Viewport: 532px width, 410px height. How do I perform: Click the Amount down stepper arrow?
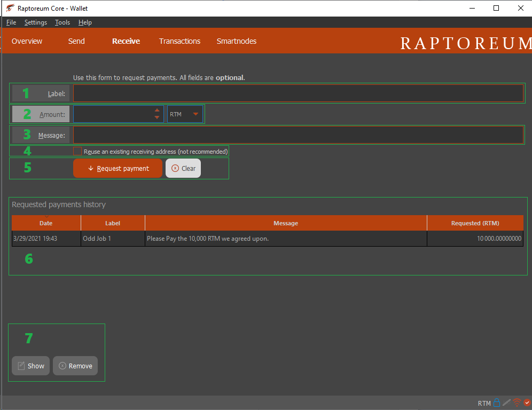click(157, 117)
